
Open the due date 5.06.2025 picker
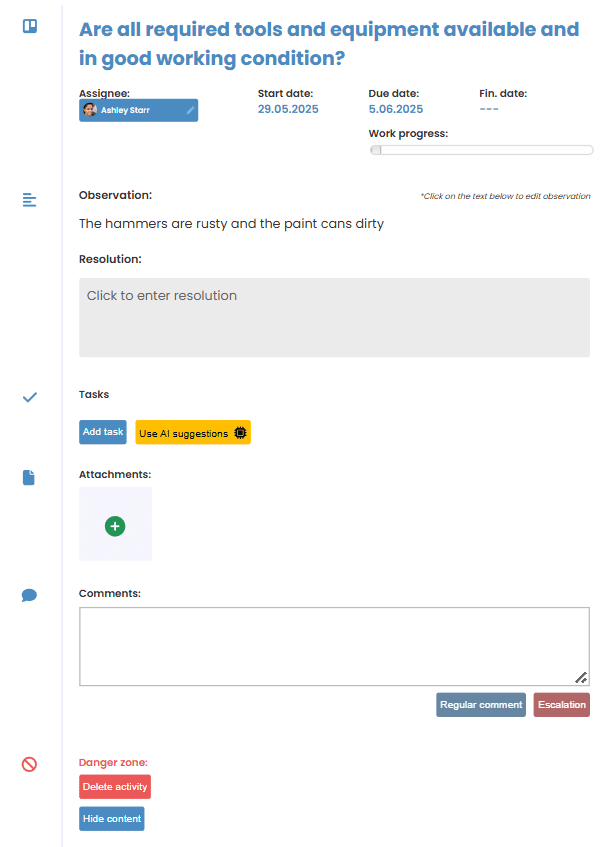[395, 109]
